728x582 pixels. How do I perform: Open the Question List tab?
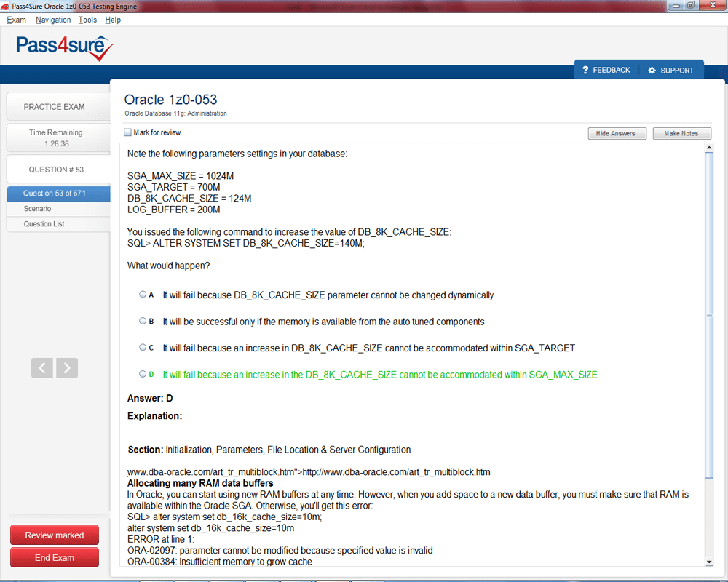[58, 224]
